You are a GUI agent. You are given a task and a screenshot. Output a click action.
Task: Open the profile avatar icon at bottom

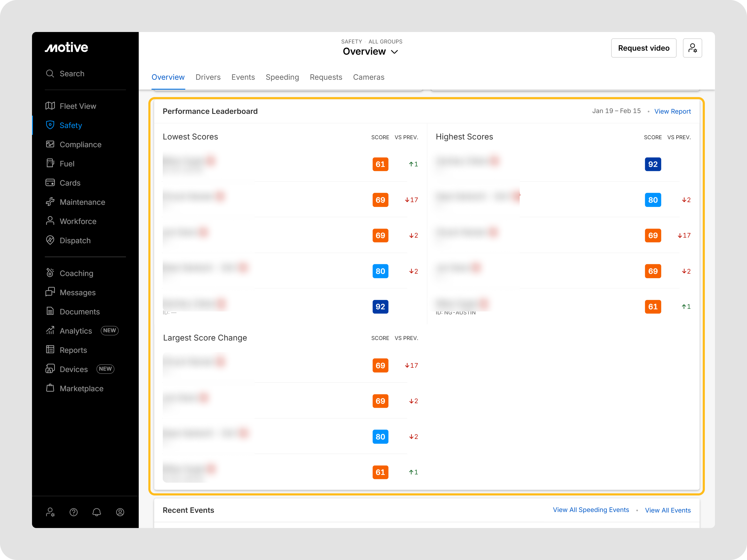120,512
